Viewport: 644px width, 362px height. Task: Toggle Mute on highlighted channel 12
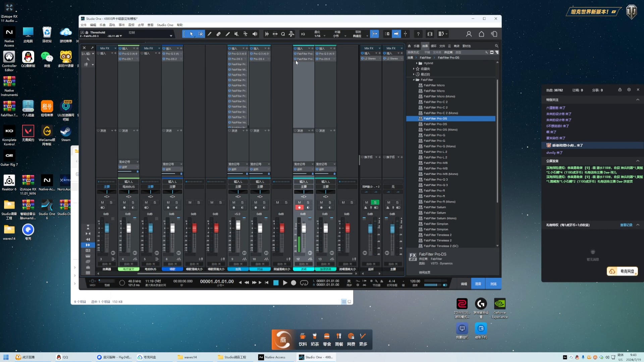coord(299,202)
